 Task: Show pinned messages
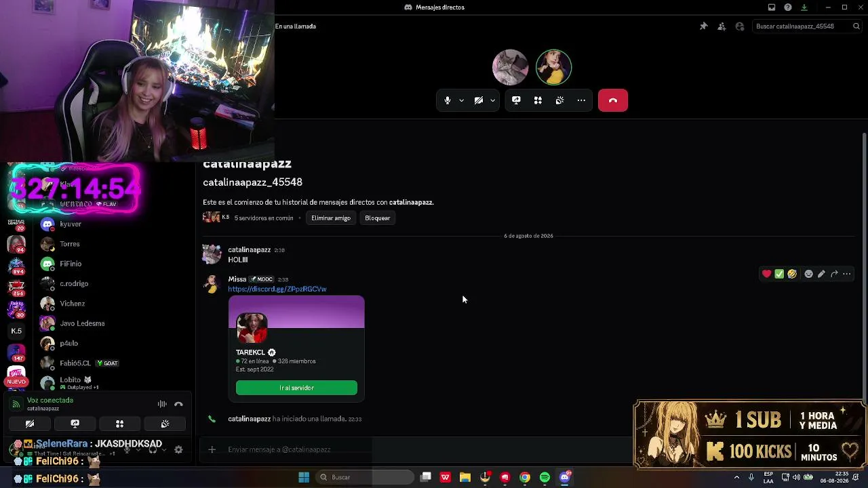tap(703, 26)
